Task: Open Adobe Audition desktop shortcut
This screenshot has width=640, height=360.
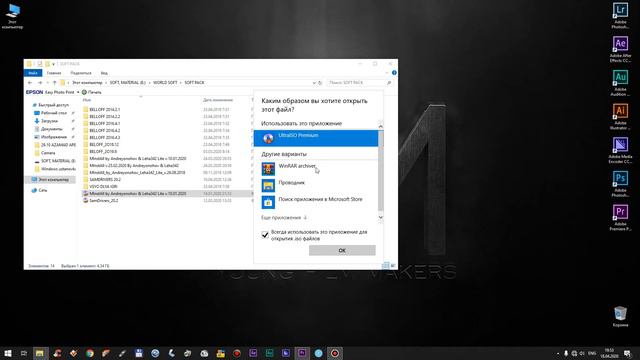Action: (620, 83)
